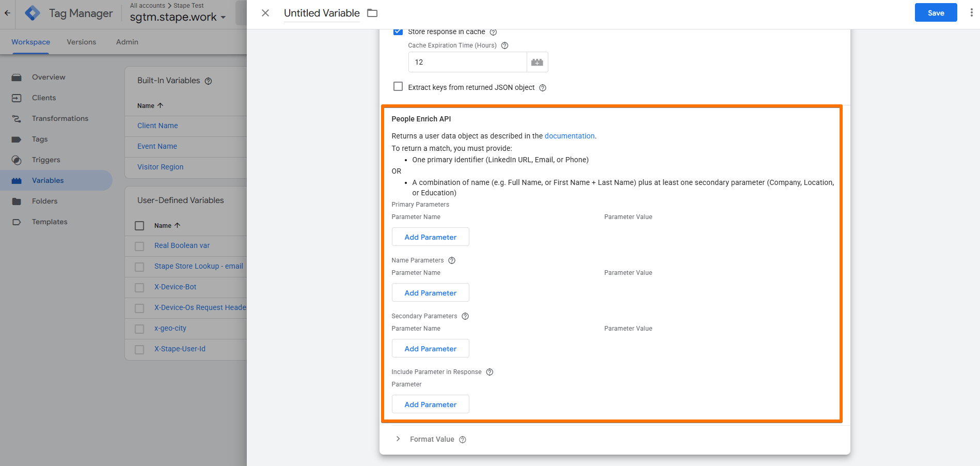Uncheck Store response in cache
This screenshot has width=980, height=466.
tap(398, 32)
